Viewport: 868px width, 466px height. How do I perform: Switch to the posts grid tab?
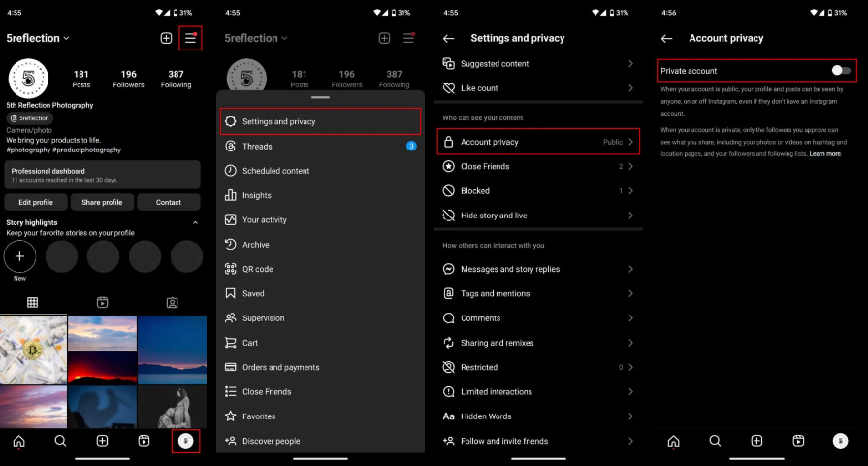[33, 303]
